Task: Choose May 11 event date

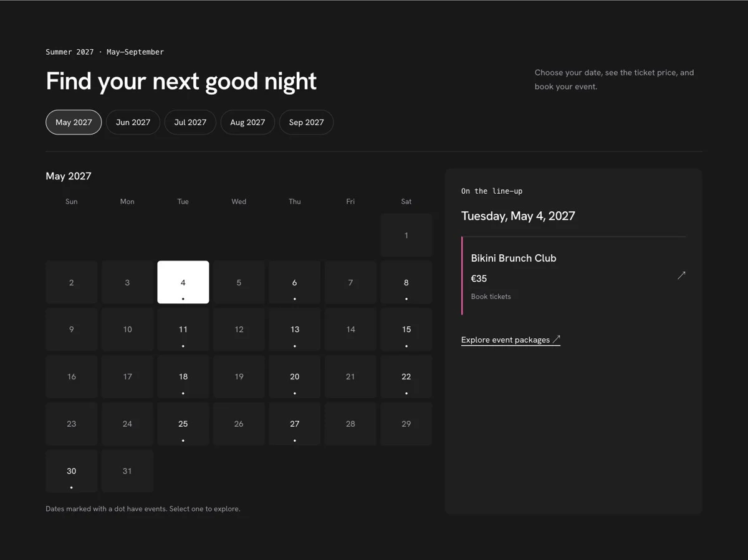Action: click(183, 330)
